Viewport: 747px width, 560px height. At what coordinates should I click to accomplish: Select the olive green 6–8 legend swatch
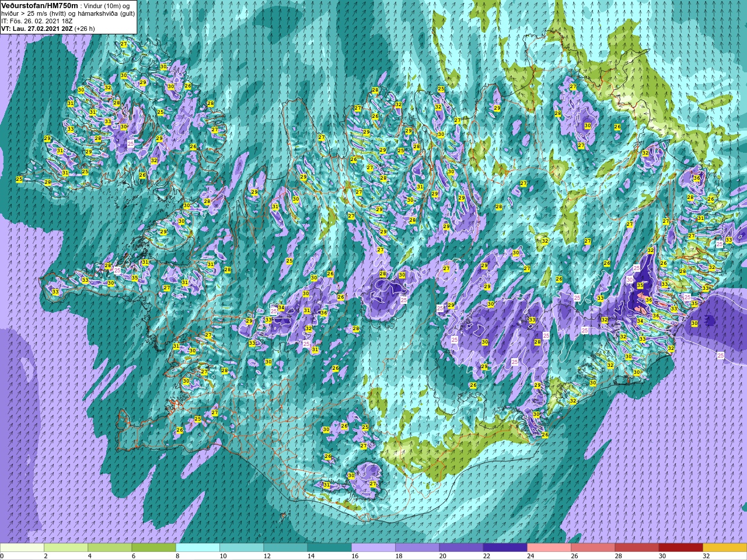153,548
